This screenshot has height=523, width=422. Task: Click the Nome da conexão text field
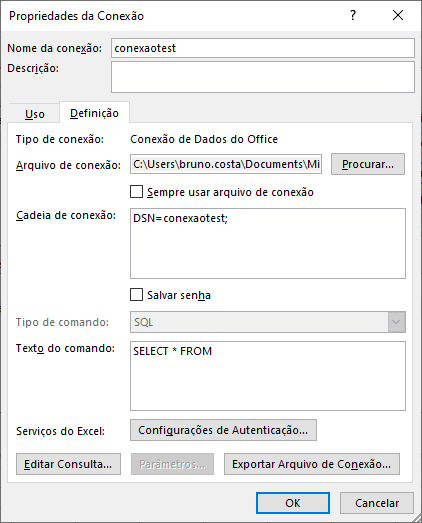click(263, 48)
